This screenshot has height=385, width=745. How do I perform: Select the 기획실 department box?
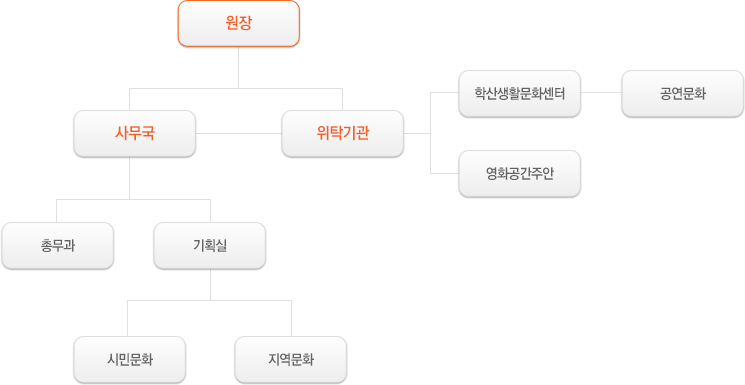click(210, 246)
